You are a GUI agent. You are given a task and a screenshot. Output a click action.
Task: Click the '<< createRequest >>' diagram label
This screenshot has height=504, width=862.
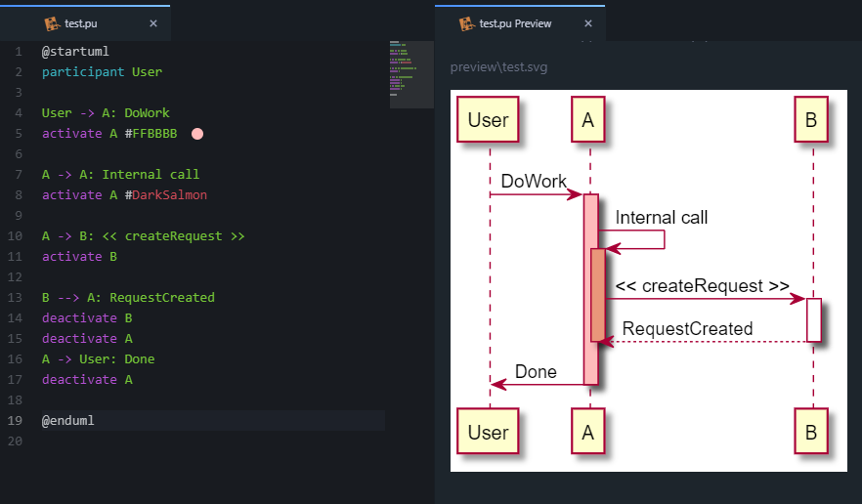tap(703, 286)
